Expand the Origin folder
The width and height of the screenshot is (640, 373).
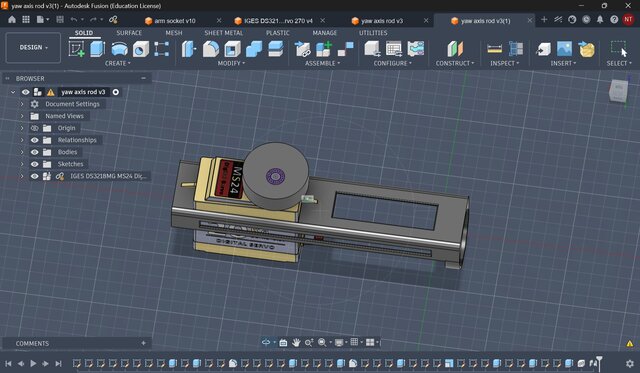(22, 128)
